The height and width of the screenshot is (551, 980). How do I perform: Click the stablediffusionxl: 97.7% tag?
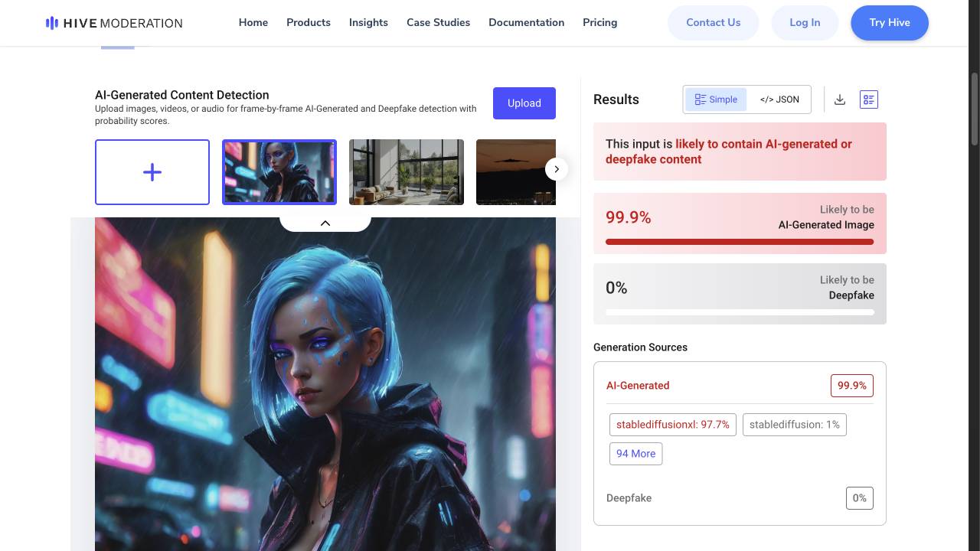pos(673,425)
